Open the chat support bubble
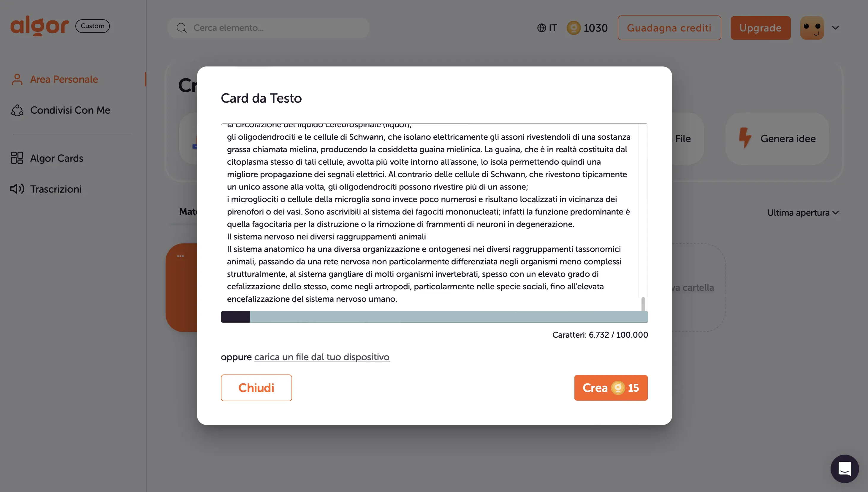 pos(844,469)
